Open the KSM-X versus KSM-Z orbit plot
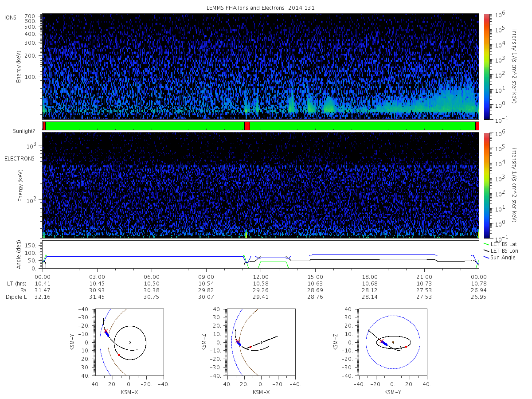The width and height of the screenshot is (532, 399). [x=261, y=342]
